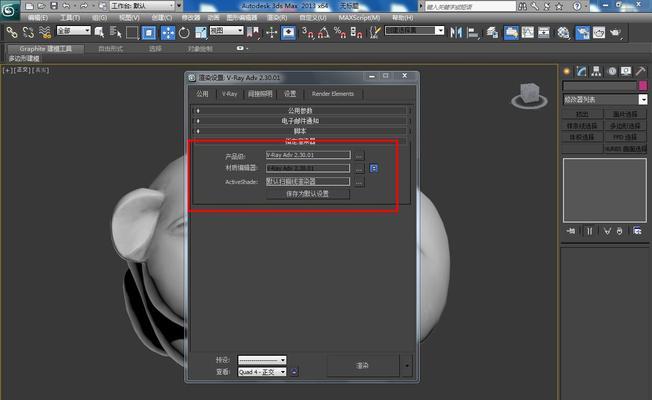Expand the 电子邮件通知 rollout

click(x=300, y=121)
